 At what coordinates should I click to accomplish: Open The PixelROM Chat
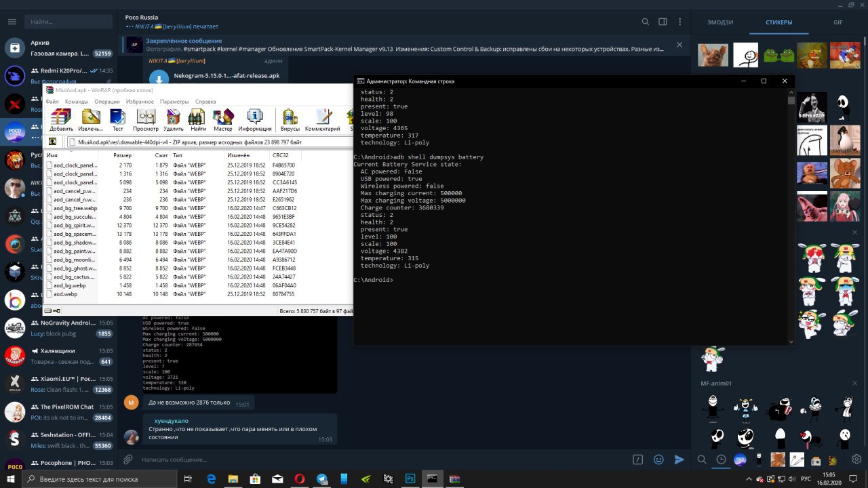tap(58, 412)
